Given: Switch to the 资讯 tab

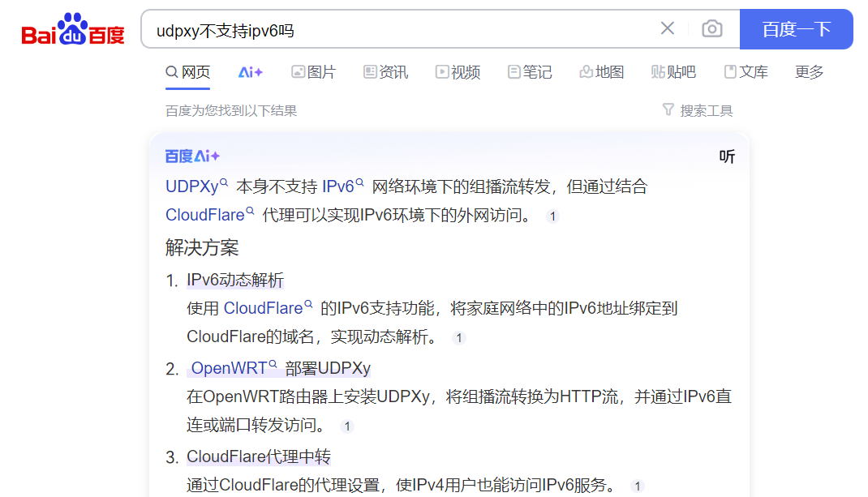Looking at the screenshot, I should [385, 72].
